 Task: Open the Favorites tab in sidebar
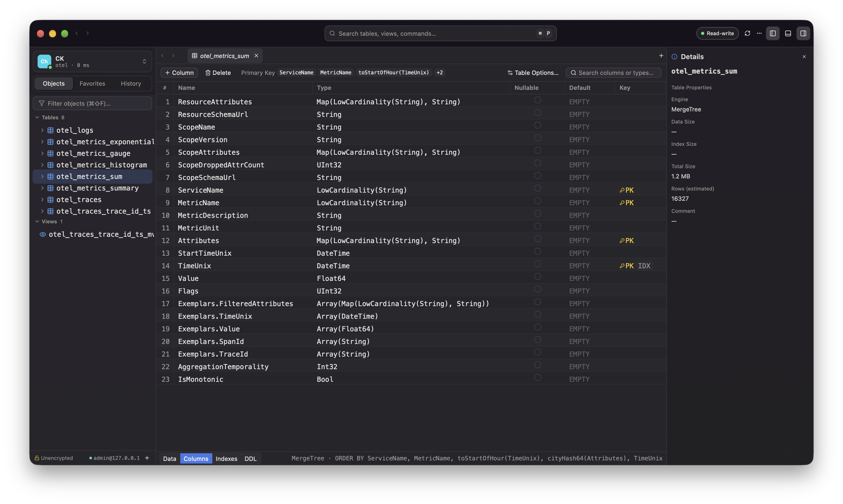pos(92,84)
